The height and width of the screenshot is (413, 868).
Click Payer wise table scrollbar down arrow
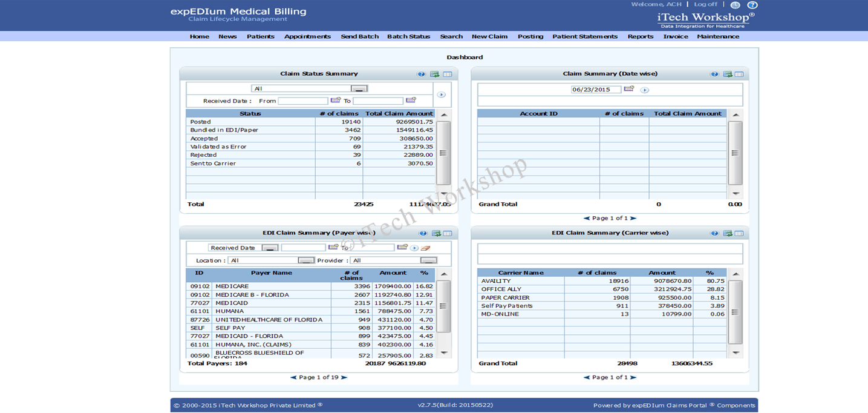tap(444, 352)
